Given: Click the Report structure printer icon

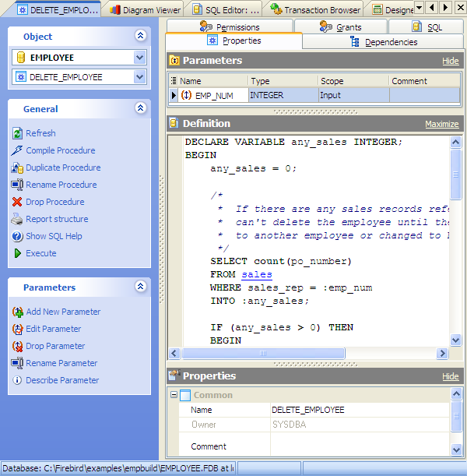Looking at the screenshot, I should tap(17, 219).
